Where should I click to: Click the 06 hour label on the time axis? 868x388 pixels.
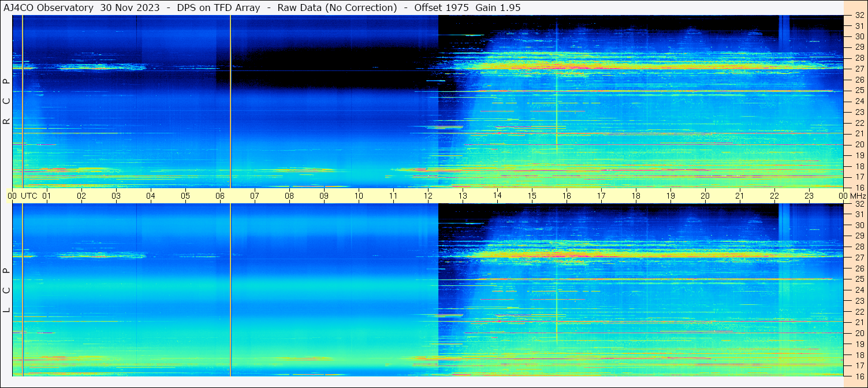pos(220,196)
